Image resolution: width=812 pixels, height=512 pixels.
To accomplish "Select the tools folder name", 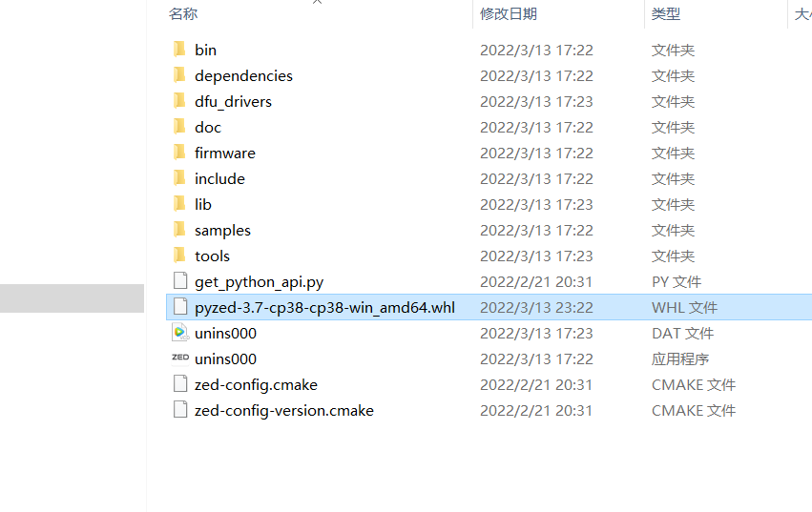I will (213, 256).
